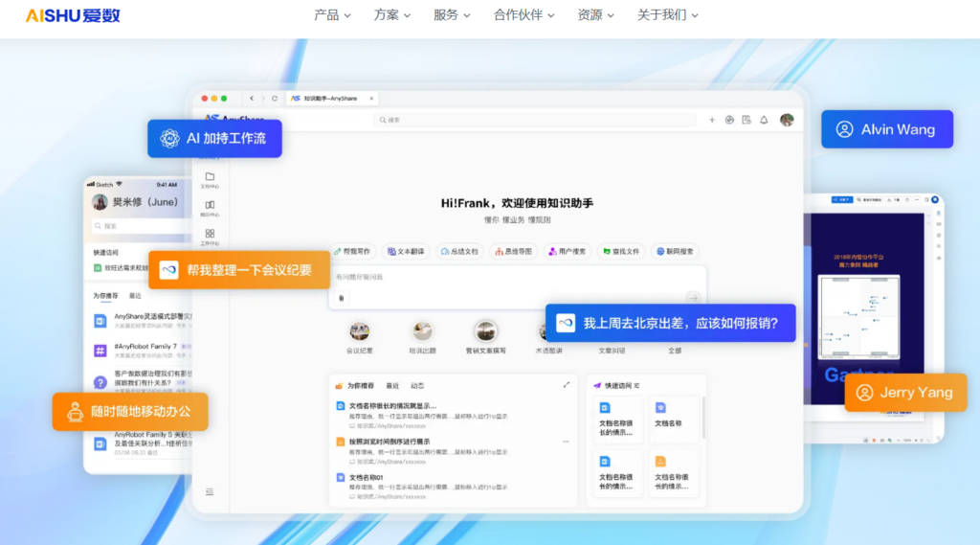This screenshot has height=545, width=980.
Task: Open the AISHU 爱数 logo home link
Action: (x=73, y=15)
